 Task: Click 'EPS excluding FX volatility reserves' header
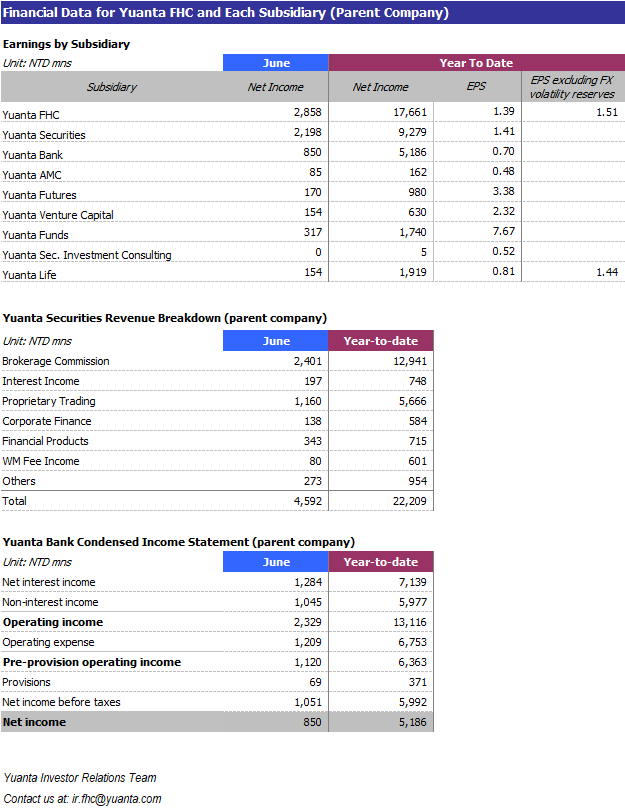572,87
